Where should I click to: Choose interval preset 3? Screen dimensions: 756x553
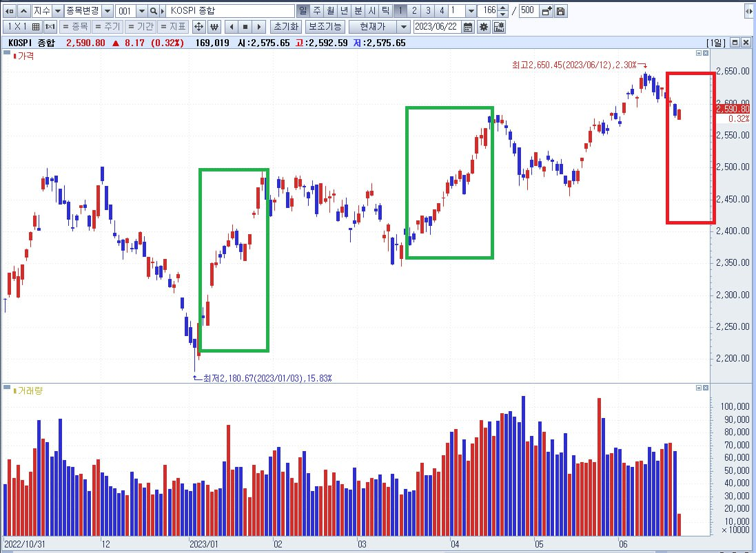[x=428, y=10]
